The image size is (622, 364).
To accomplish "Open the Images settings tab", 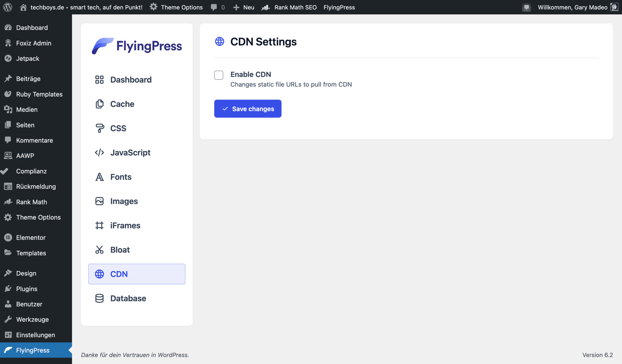I will tap(137, 201).
